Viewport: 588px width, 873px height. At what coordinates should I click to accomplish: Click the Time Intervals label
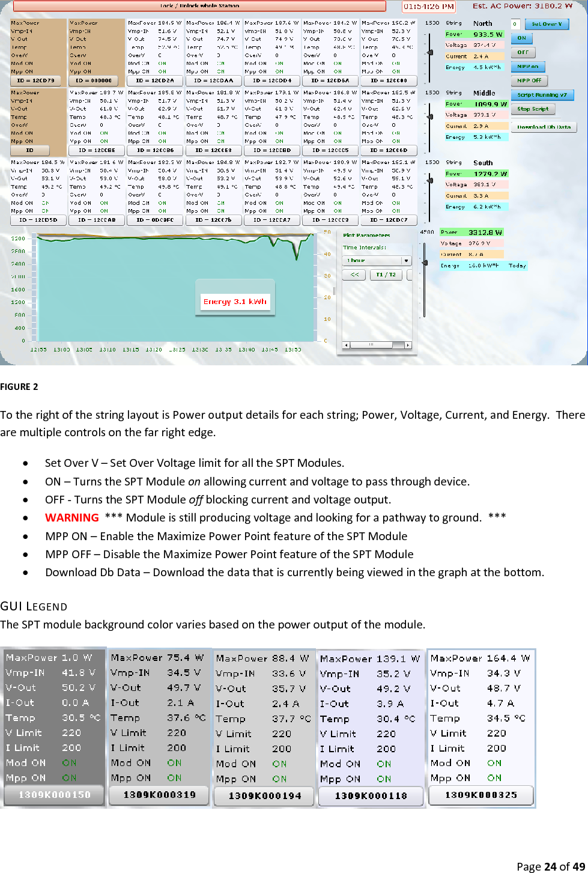365,248
